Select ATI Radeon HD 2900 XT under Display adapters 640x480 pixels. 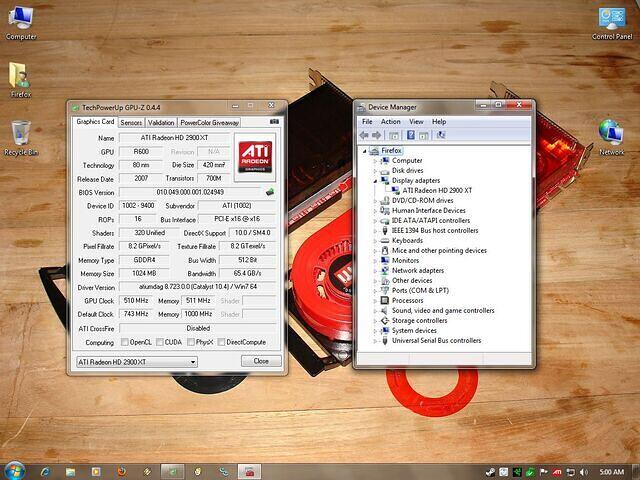coord(437,190)
